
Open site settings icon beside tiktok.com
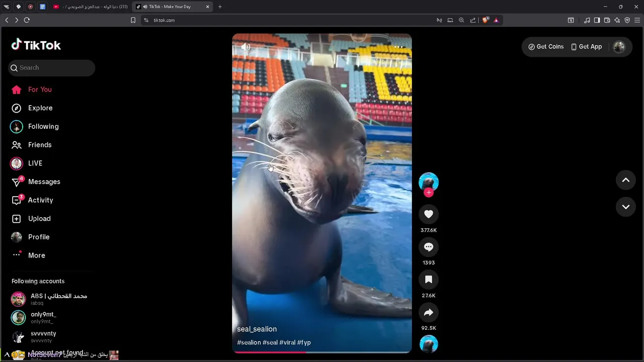pyautogui.click(x=146, y=20)
